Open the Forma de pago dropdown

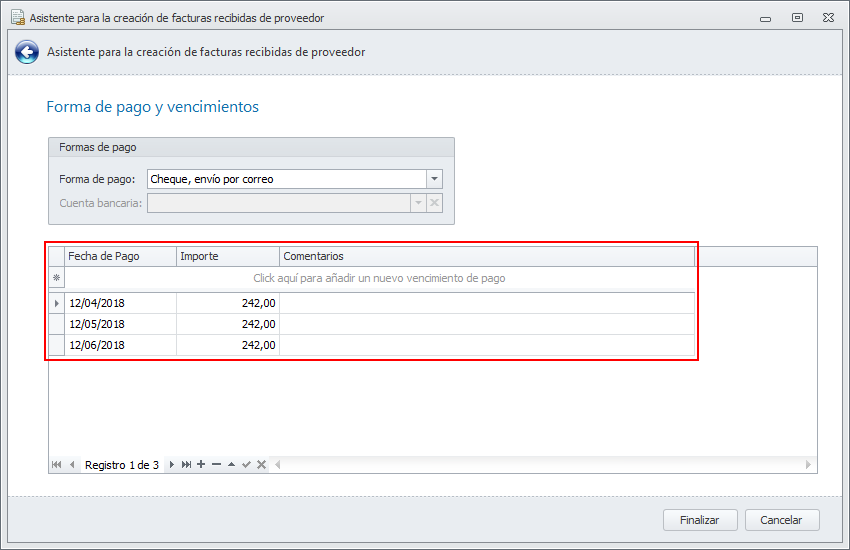coord(434,179)
